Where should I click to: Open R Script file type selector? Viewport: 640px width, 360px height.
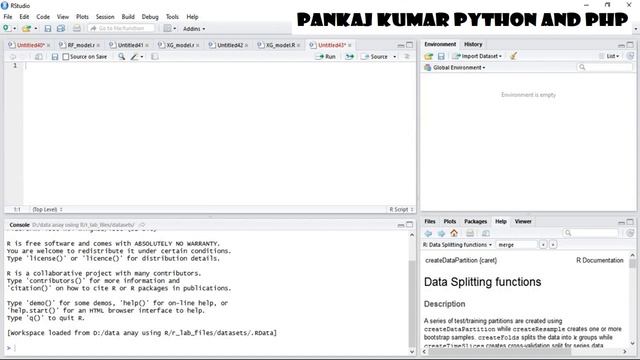click(x=401, y=209)
